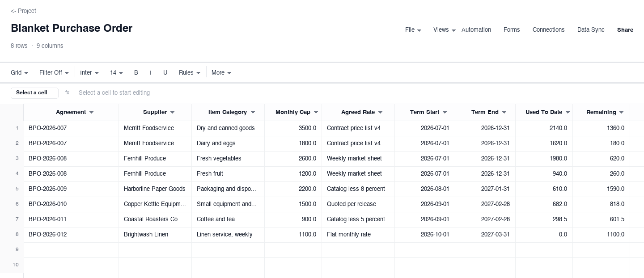Expand the Grid view dropdown
The width and height of the screenshot is (644, 278).
(20, 73)
